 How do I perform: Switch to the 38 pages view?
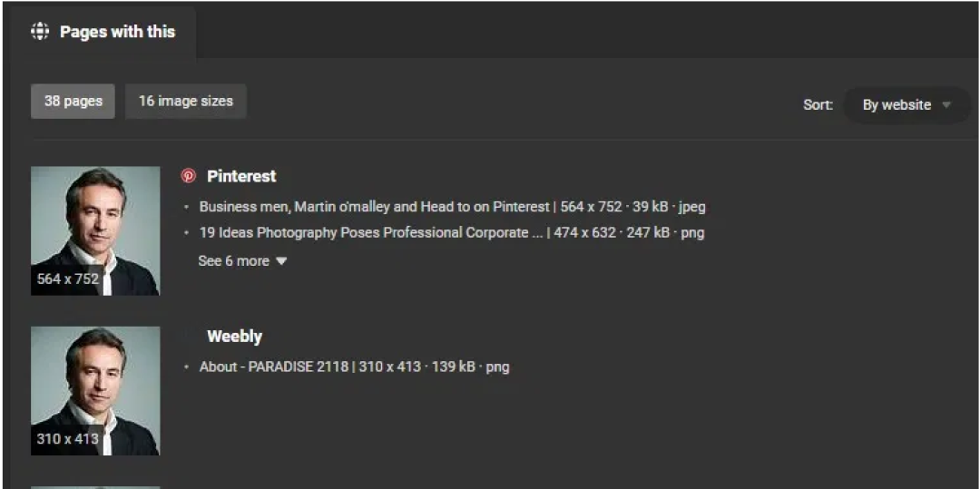73,102
